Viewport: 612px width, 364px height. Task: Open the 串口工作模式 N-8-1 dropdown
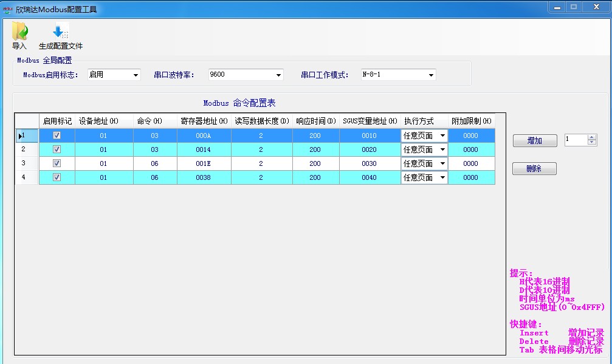[x=431, y=75]
